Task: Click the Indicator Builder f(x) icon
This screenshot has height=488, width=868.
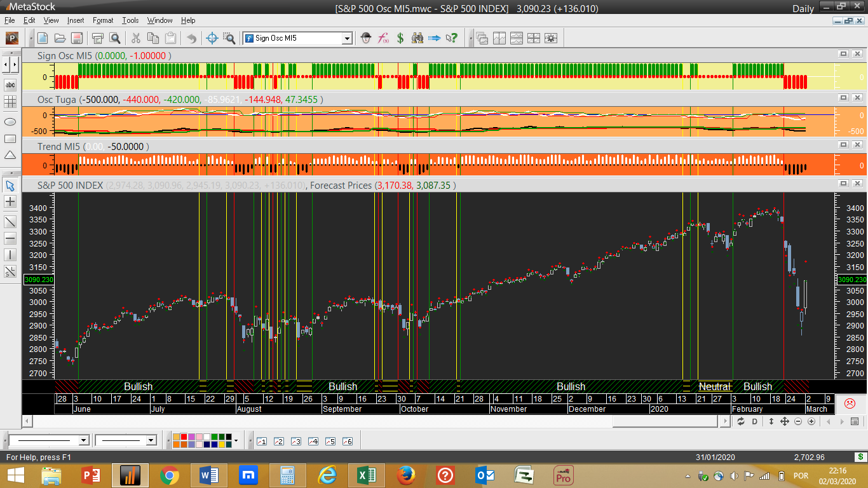Action: click(x=383, y=38)
